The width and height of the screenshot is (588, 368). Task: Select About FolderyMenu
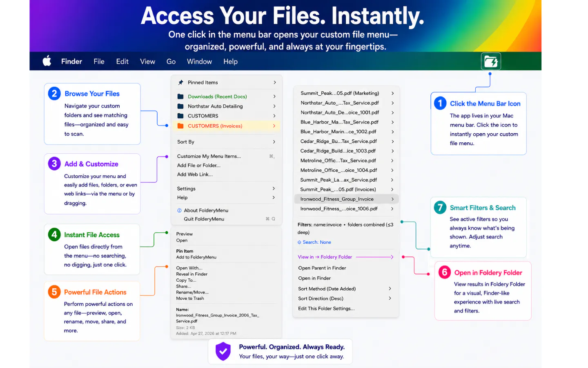tap(206, 211)
